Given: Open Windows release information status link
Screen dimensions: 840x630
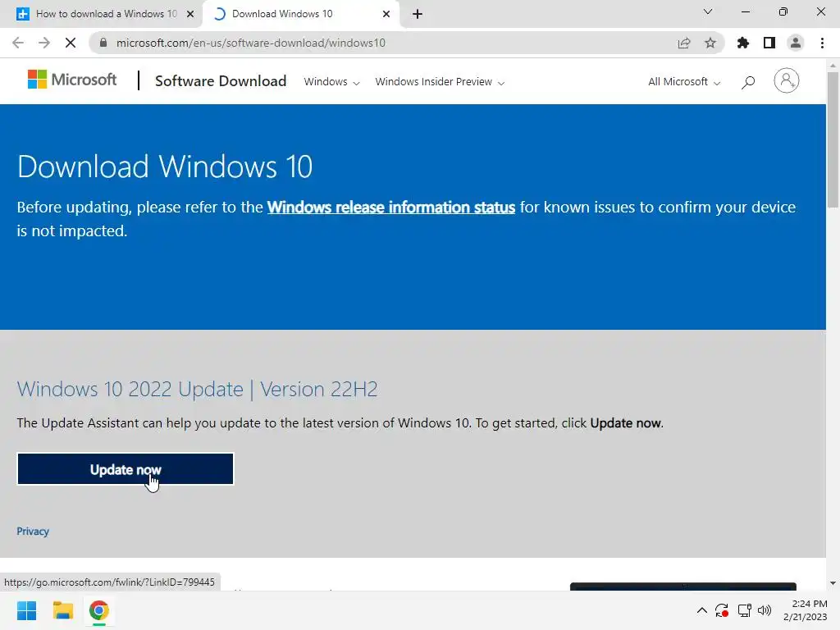Looking at the screenshot, I should (391, 208).
